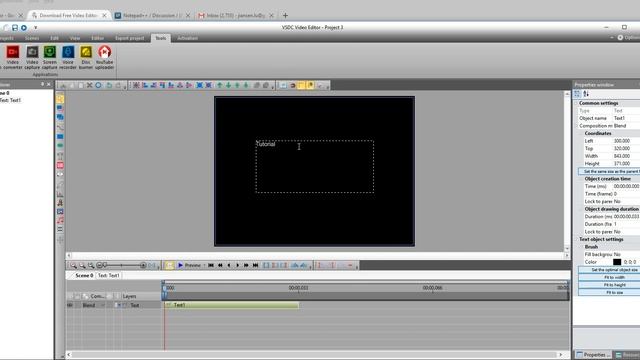This screenshot has height=360, width=640.
Task: Click the timeline zoom-in magnifier icon
Action: click(73, 265)
